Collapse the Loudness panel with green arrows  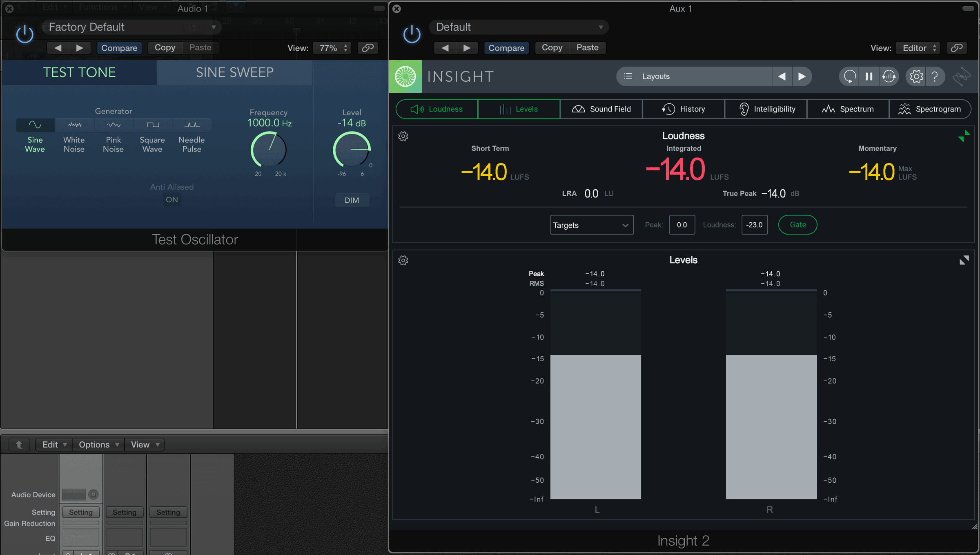pyautogui.click(x=964, y=136)
